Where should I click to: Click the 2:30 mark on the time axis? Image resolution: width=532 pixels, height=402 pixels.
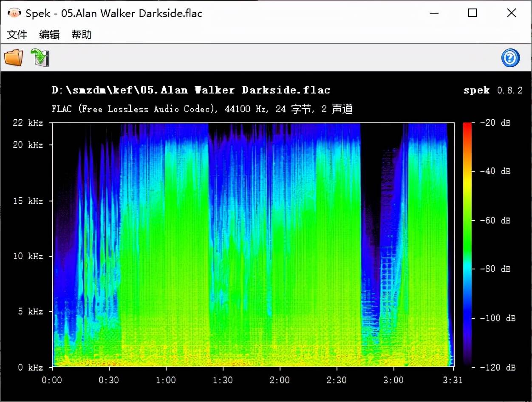tap(337, 380)
